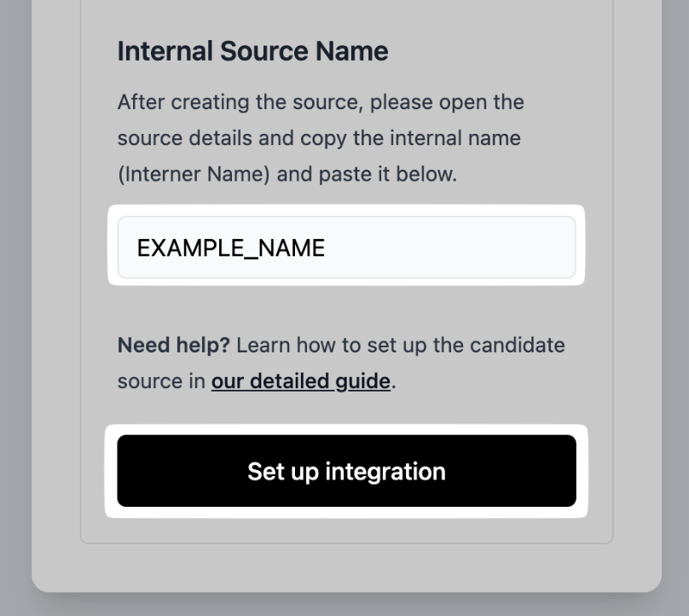Click the "(Interner Name) and paste it below" line
This screenshot has width=689, height=616.
click(287, 174)
